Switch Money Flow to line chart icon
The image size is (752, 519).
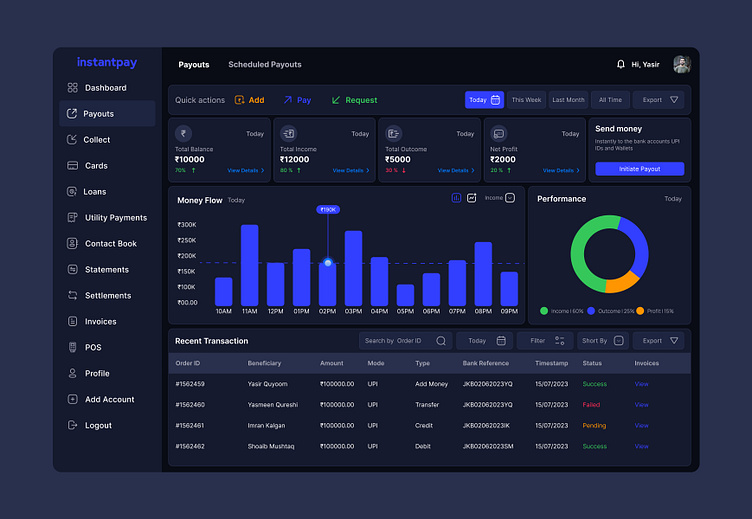click(x=471, y=198)
